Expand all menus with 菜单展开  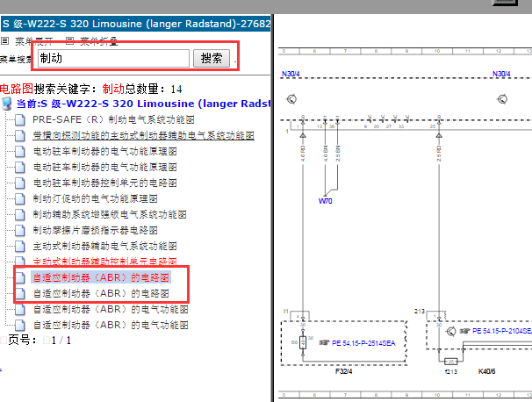click(x=33, y=42)
